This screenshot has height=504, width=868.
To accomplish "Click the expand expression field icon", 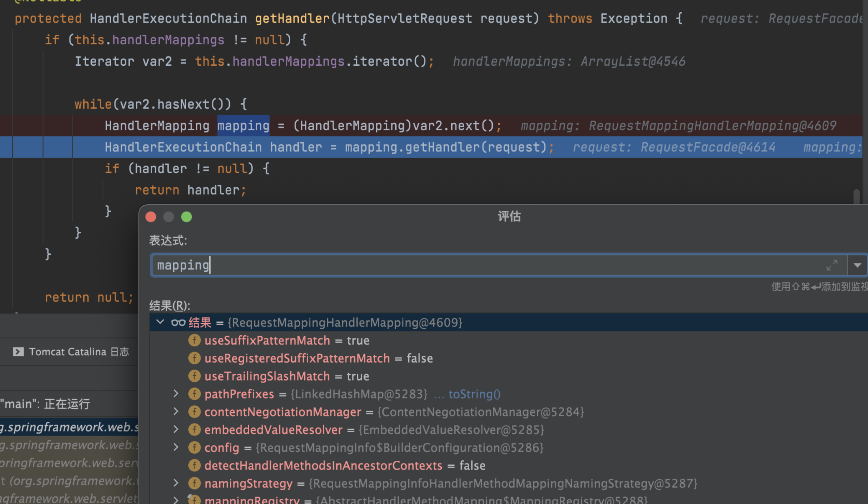I will (832, 265).
